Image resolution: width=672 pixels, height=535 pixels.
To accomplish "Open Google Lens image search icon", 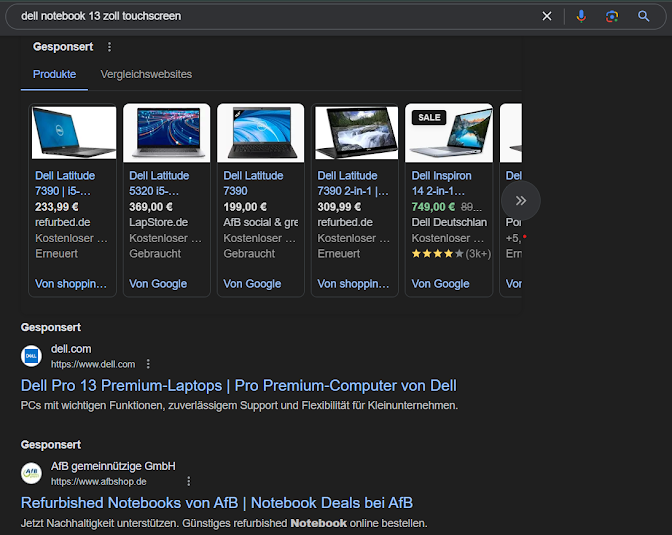I will 612,16.
